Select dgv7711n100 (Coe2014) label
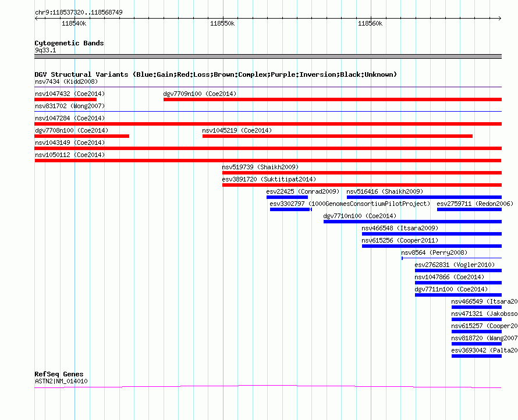The image size is (518, 420). pyautogui.click(x=451, y=289)
